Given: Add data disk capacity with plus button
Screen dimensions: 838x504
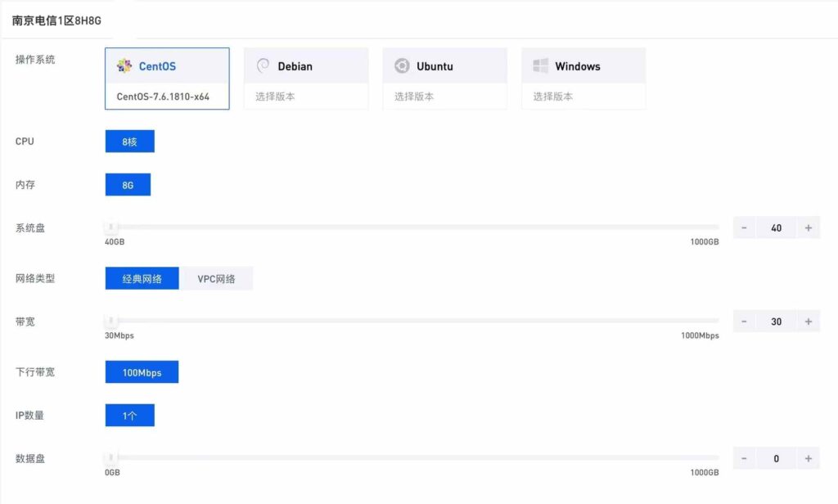Looking at the screenshot, I should pyautogui.click(x=808, y=459).
